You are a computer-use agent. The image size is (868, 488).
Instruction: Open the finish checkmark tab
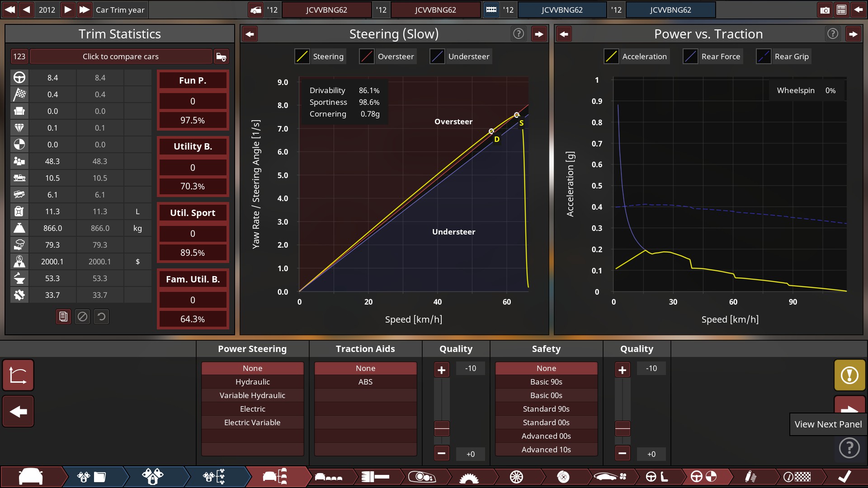click(844, 477)
